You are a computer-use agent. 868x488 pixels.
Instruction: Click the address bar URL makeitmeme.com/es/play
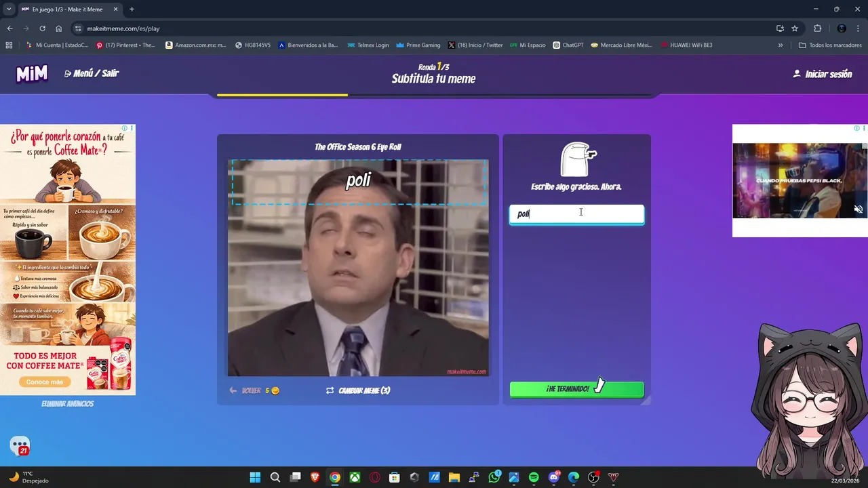123,28
